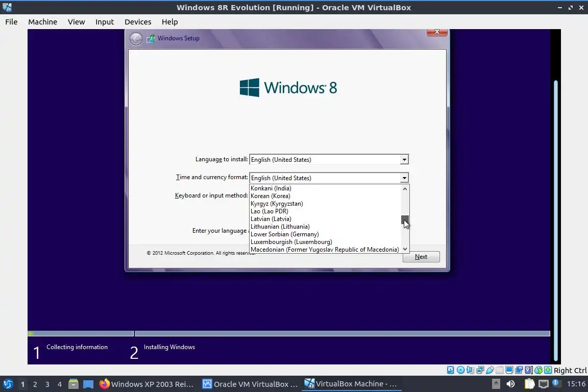Select Lao (Lao PDR) from the list
Viewport: 588px width, 392px height.
click(x=325, y=211)
